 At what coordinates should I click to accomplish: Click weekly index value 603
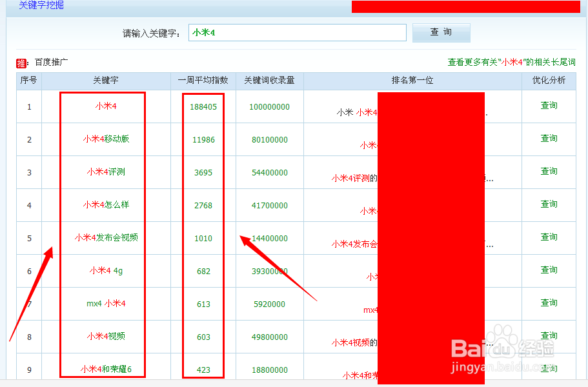(203, 337)
